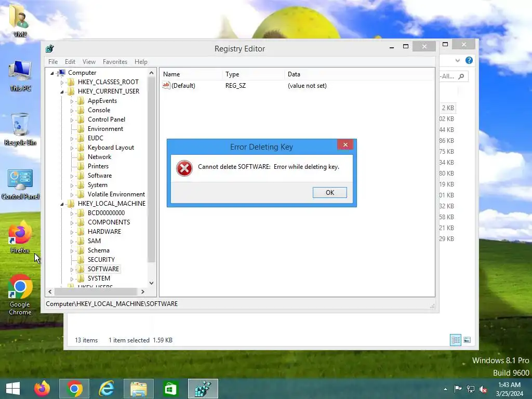The width and height of the screenshot is (532, 399).
Task: Expand the AppEvents key arrow
Action: click(x=72, y=101)
